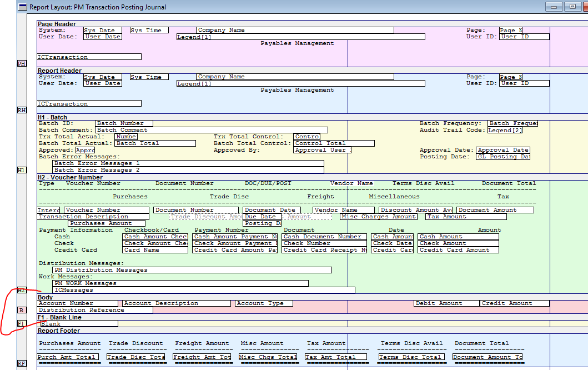The width and height of the screenshot is (588, 370).
Task: Select User ID field in Report Header
Action: click(525, 83)
